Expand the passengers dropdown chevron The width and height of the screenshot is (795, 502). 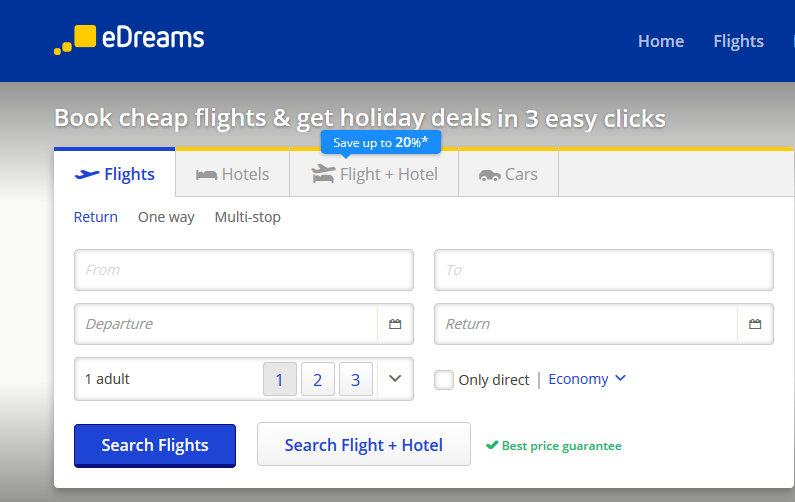click(x=395, y=379)
